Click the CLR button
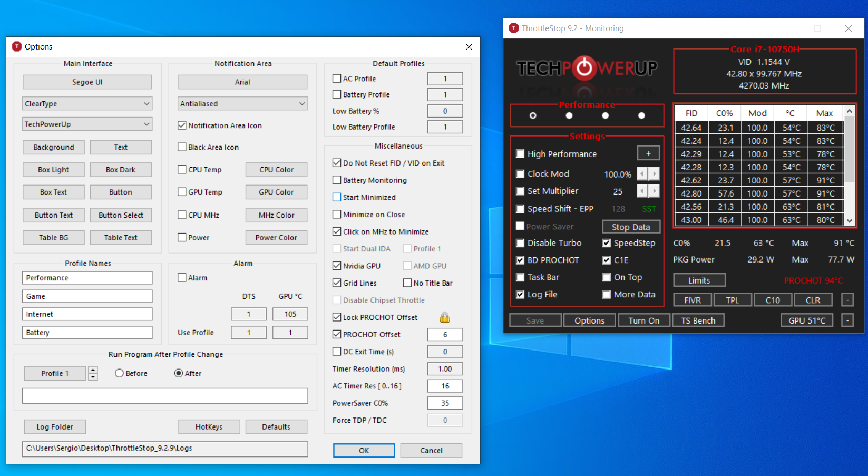The width and height of the screenshot is (868, 476). tap(813, 300)
